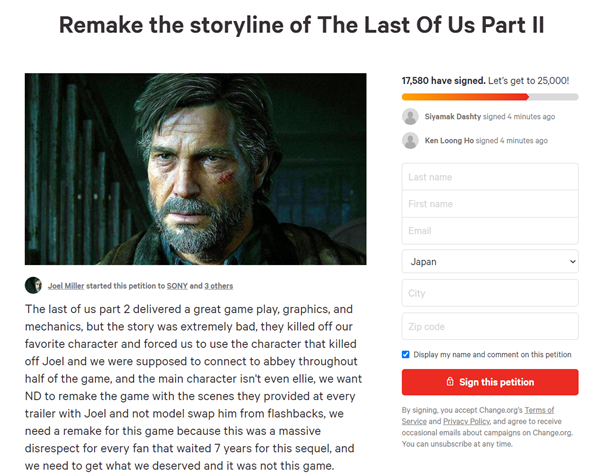Click Joel Miller's profile picture

coord(33,285)
